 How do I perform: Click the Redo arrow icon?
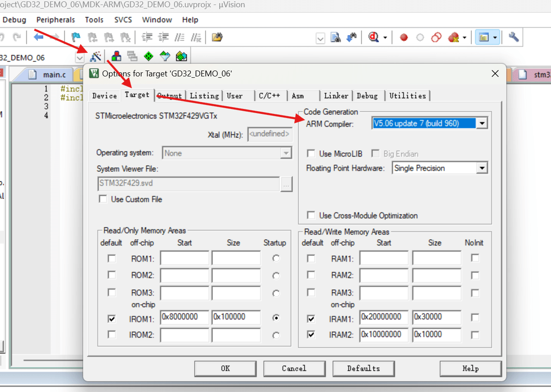coord(17,37)
